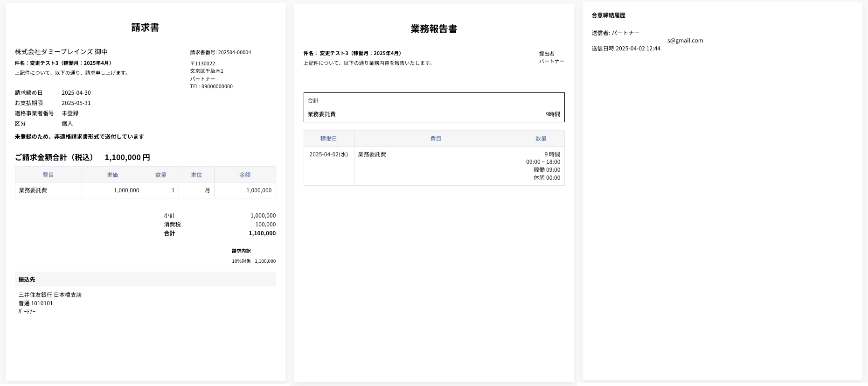This screenshot has width=868, height=386.
Task: Click the 9時間 total in the summary box
Action: [x=553, y=114]
